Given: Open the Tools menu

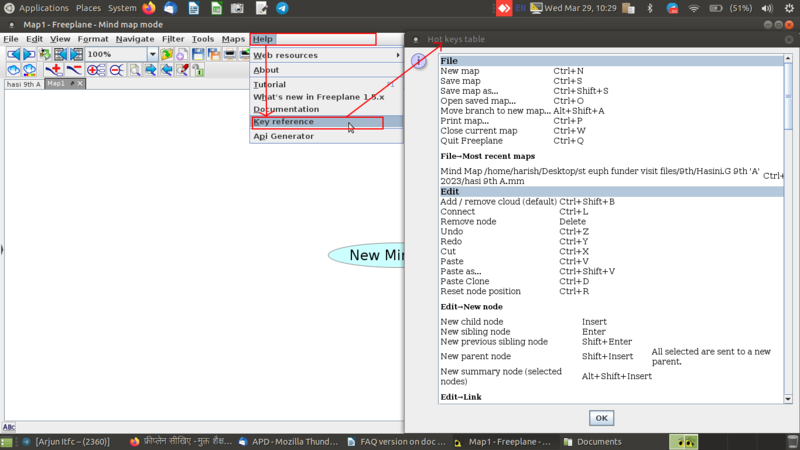Looking at the screenshot, I should 203,39.
